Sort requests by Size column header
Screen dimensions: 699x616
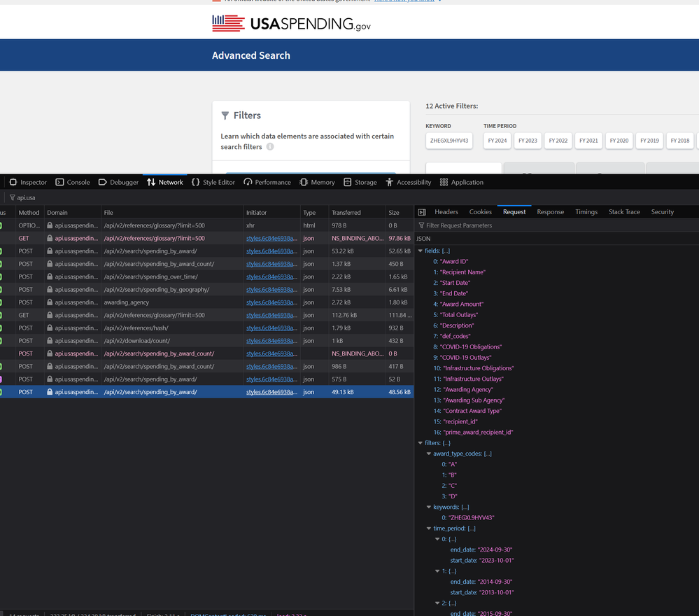[x=400, y=213]
